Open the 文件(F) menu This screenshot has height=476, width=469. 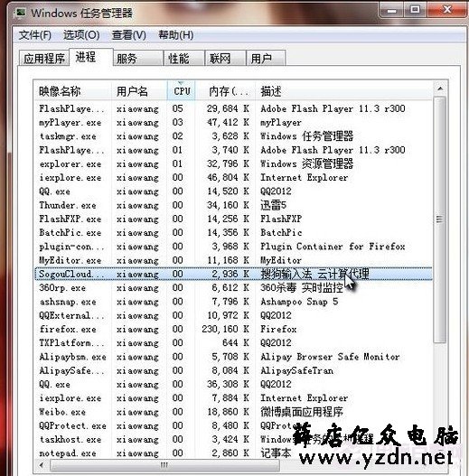pyautogui.click(x=34, y=35)
